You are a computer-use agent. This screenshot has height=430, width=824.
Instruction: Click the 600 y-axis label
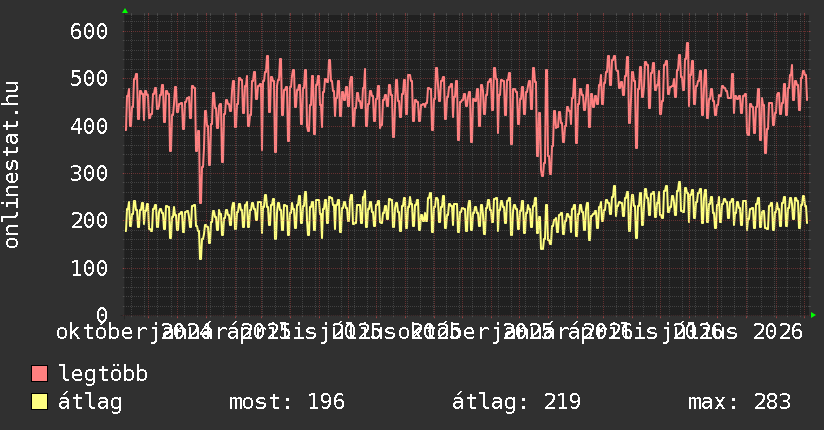point(89,32)
